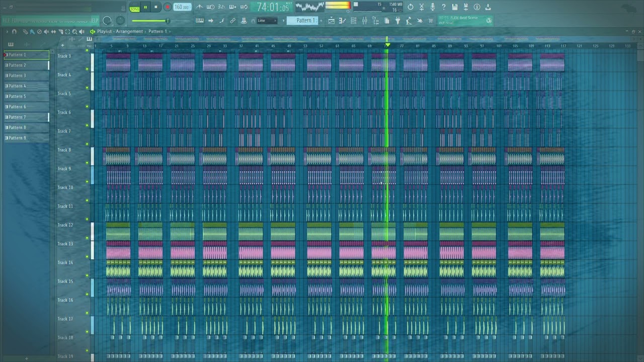Select the playlist draw pencil tool

click(25, 31)
